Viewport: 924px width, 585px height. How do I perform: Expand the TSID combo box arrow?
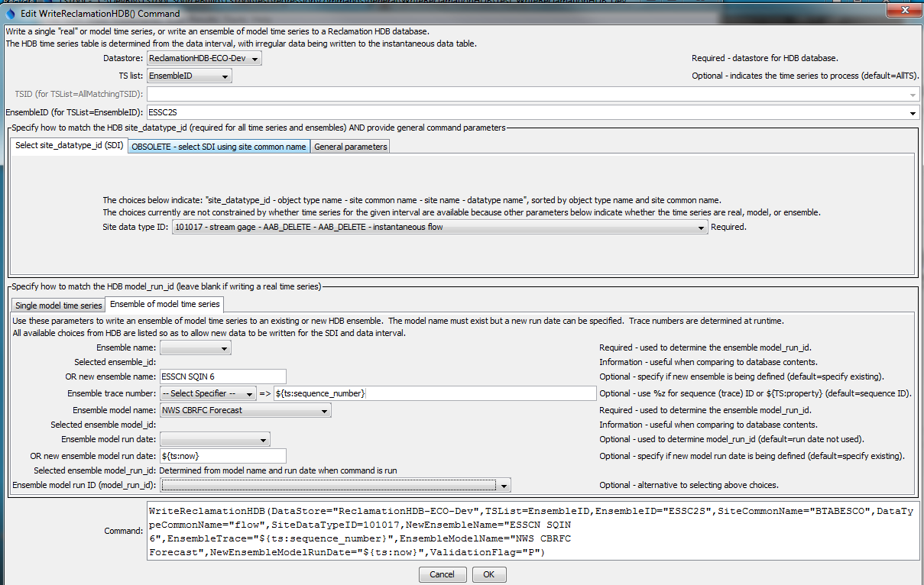[914, 93]
